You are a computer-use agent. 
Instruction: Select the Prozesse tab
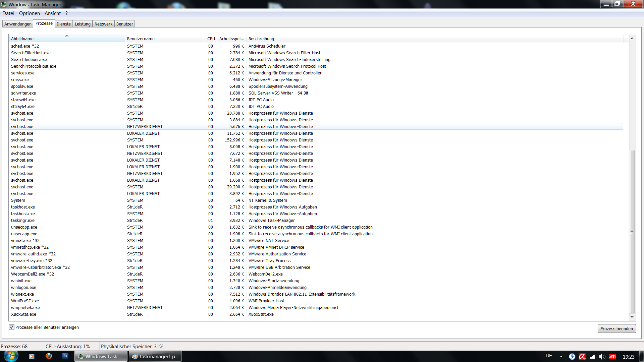click(x=44, y=23)
